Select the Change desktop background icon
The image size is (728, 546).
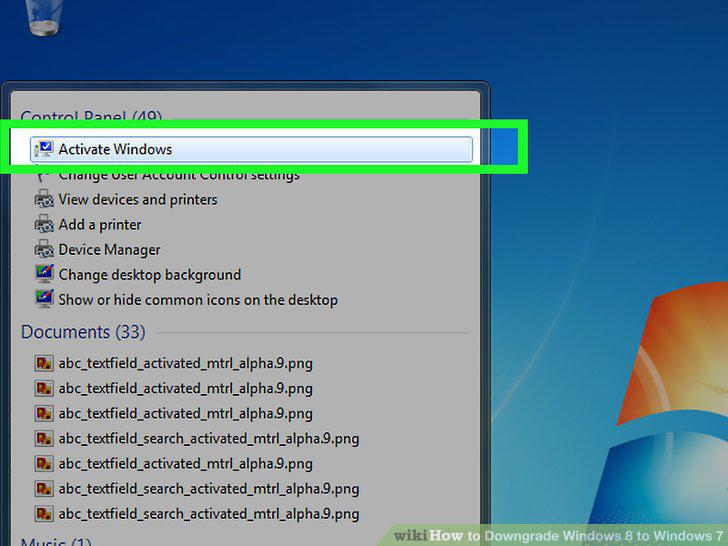pos(44,274)
